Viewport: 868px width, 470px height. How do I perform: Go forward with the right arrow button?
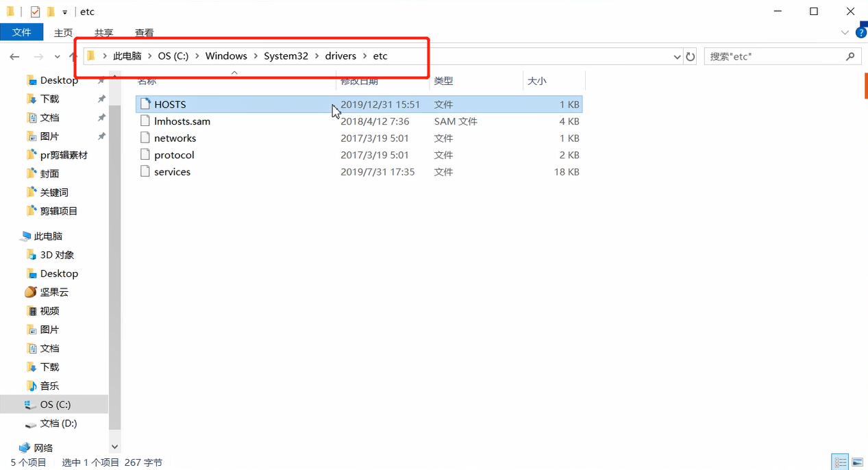pos(38,56)
